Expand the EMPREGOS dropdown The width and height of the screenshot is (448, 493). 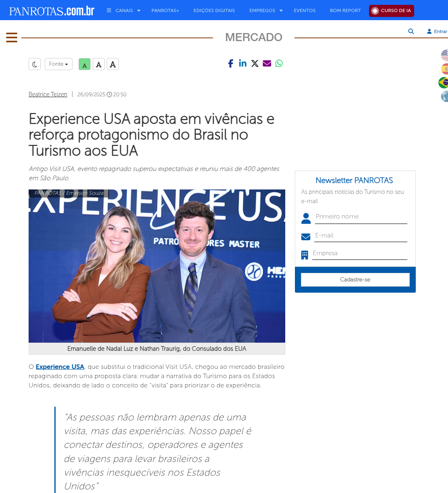click(x=266, y=10)
